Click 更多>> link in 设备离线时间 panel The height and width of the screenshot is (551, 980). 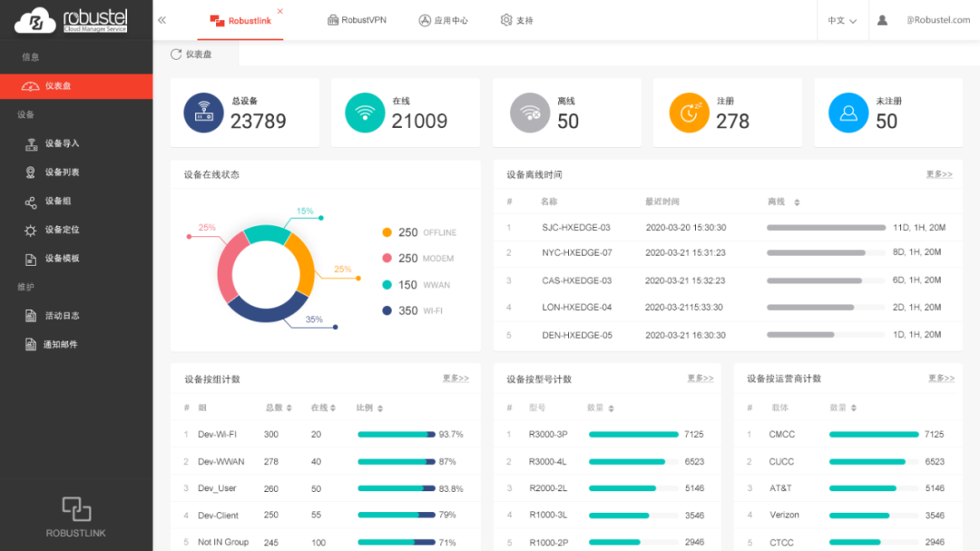click(x=939, y=174)
